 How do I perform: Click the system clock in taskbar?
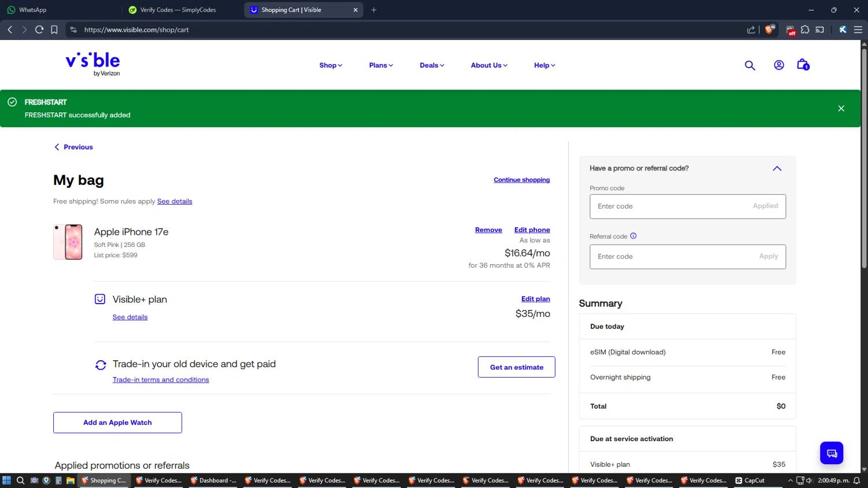point(833,480)
